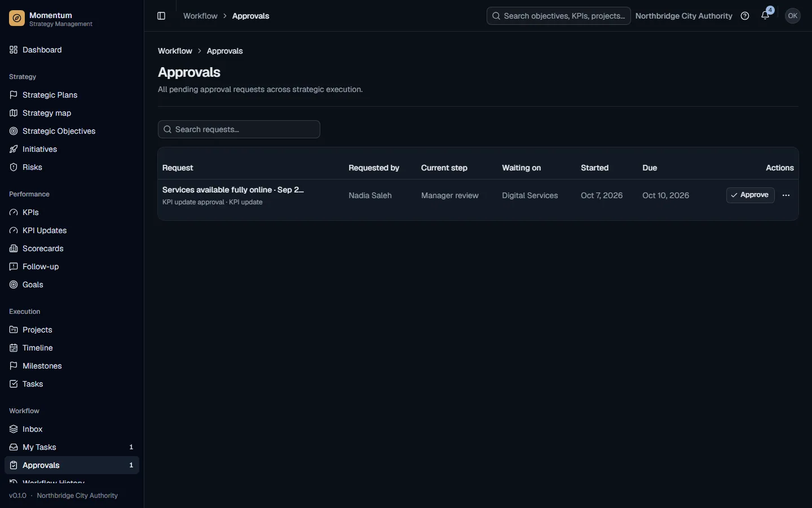Click the Risks shield icon

(14, 167)
